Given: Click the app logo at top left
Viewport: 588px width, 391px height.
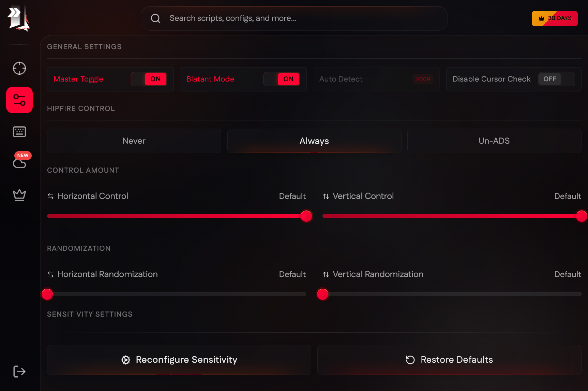Looking at the screenshot, I should click(x=19, y=19).
